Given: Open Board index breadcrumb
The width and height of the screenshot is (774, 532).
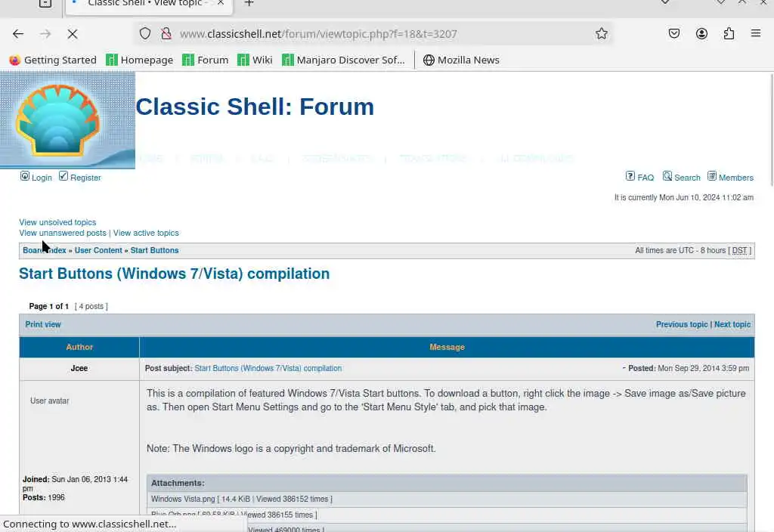Looking at the screenshot, I should tap(45, 250).
